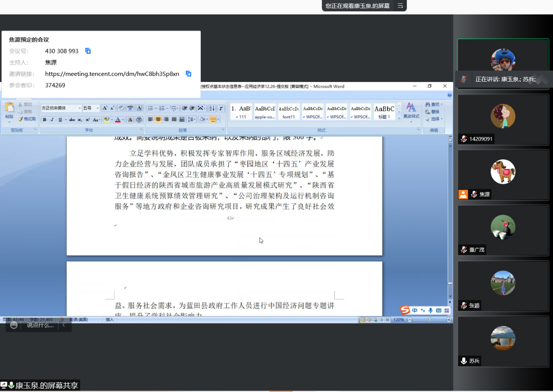Toggle bold formatting
This screenshot has width=553, height=392.
(x=45, y=120)
